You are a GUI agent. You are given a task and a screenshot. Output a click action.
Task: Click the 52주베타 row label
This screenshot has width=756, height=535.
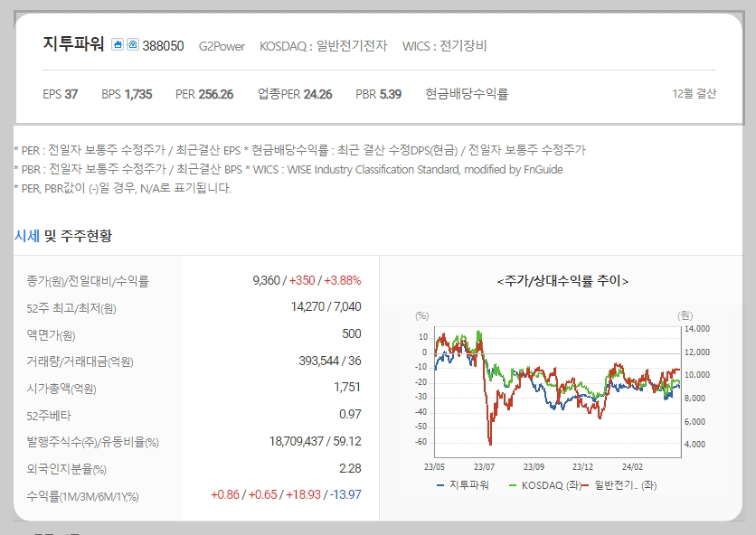coord(49,416)
